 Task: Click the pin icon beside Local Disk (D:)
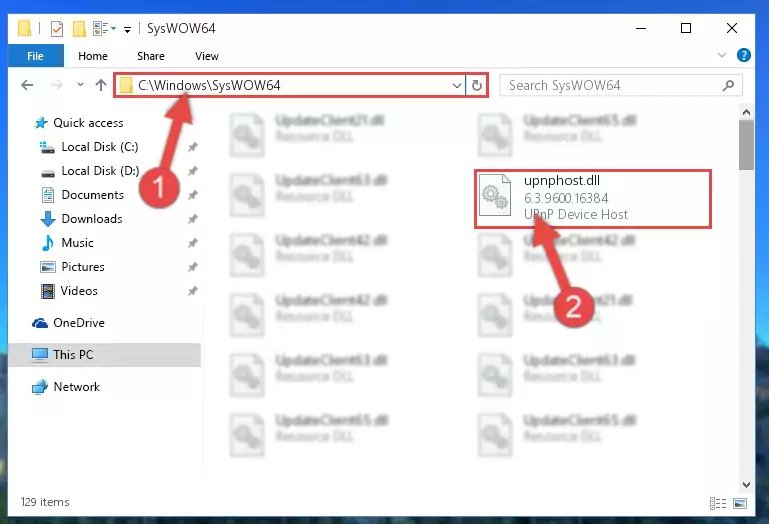point(193,171)
